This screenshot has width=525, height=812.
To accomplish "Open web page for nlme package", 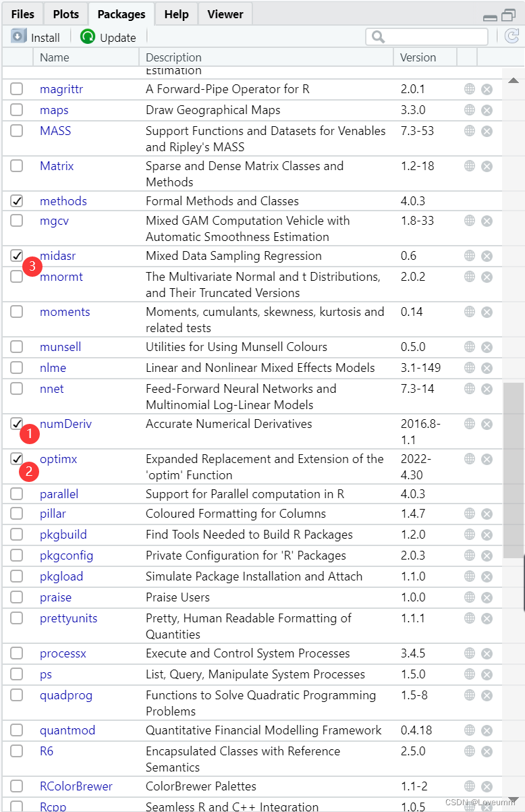I will (470, 368).
